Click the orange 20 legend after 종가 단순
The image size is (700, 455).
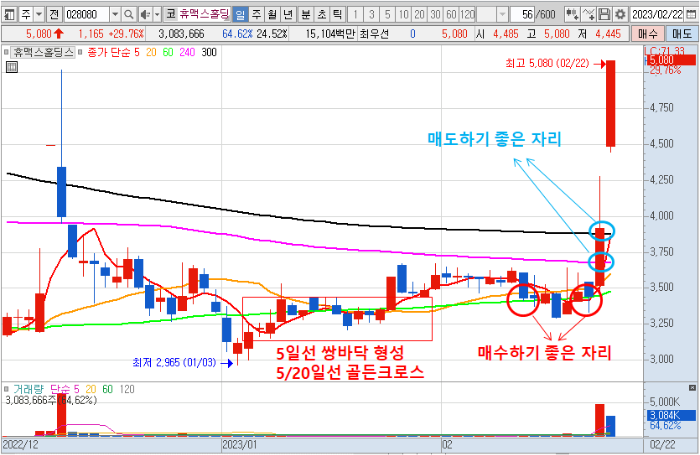[x=151, y=52]
